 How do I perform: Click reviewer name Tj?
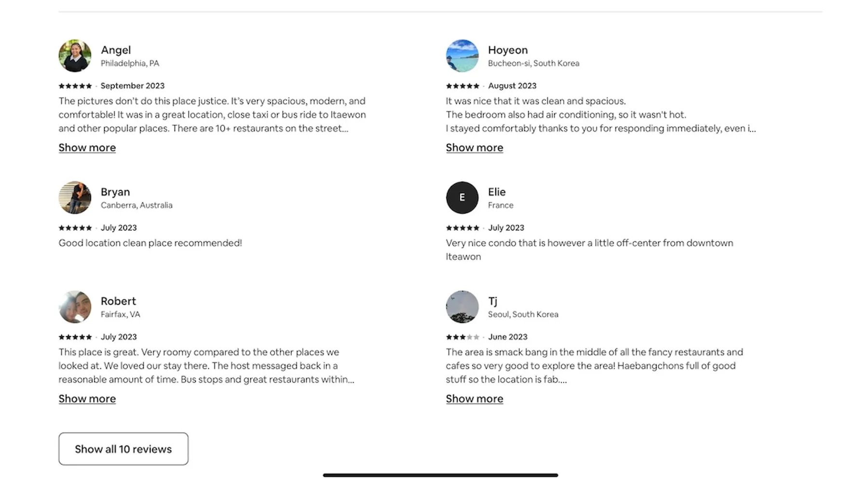pyautogui.click(x=492, y=301)
